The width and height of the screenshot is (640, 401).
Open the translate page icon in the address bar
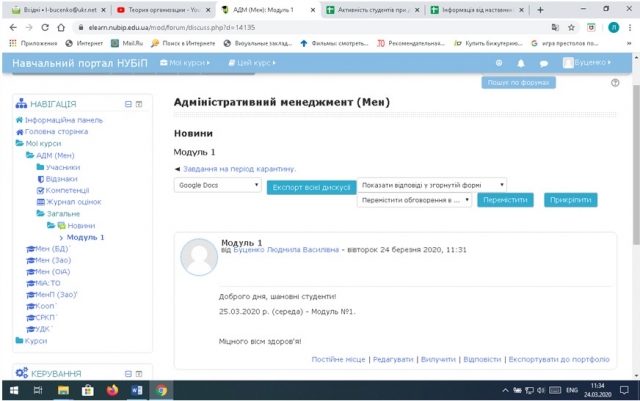point(555,27)
